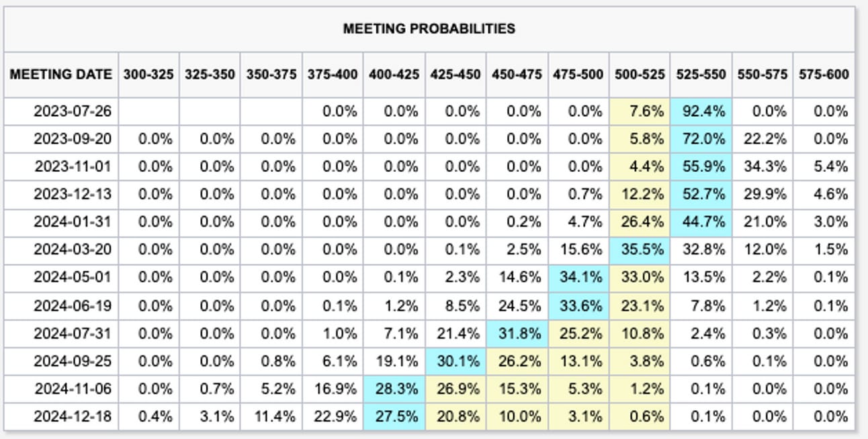Click the 300-325 column header
Viewport: 868px width, 439px height.
(x=149, y=74)
